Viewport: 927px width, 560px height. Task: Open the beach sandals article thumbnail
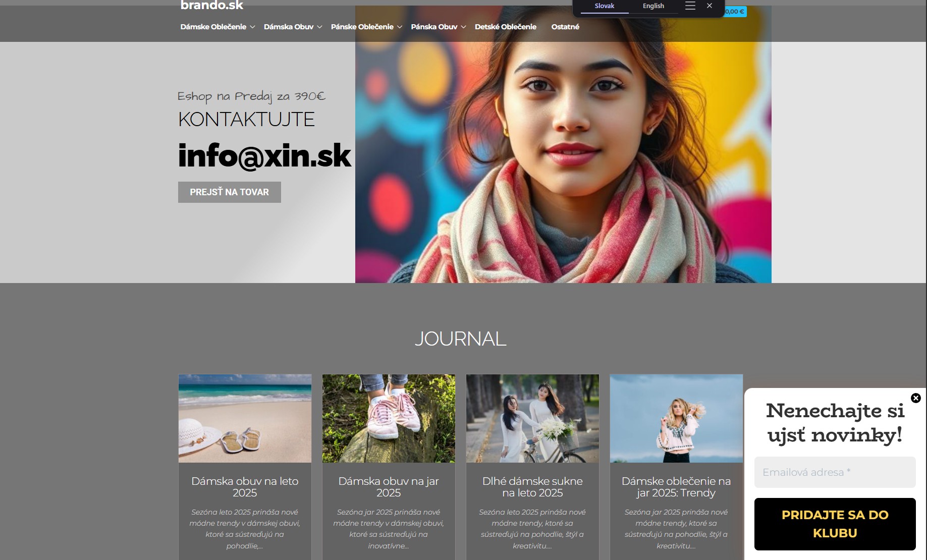(245, 418)
